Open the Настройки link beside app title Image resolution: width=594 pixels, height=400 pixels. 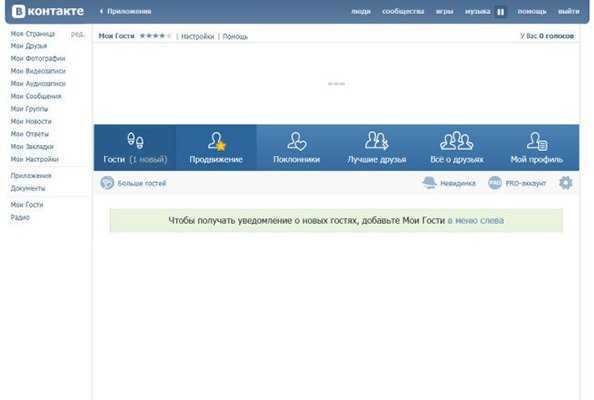[197, 36]
